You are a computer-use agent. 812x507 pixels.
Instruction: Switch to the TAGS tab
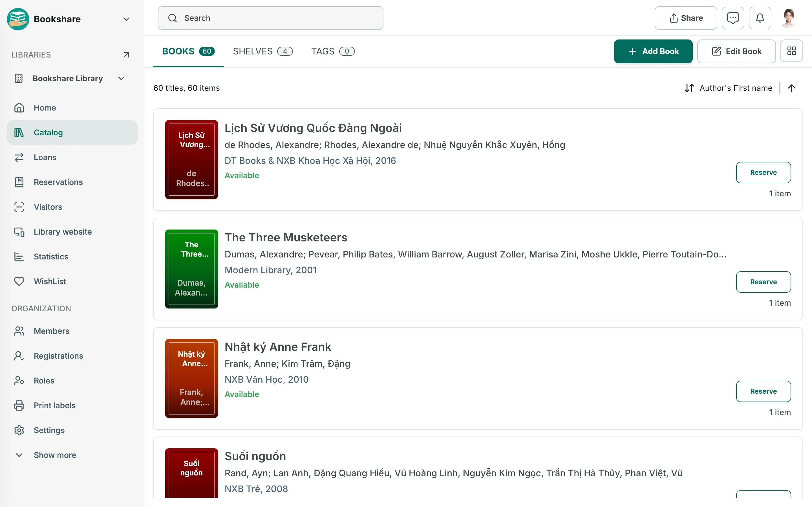point(333,51)
